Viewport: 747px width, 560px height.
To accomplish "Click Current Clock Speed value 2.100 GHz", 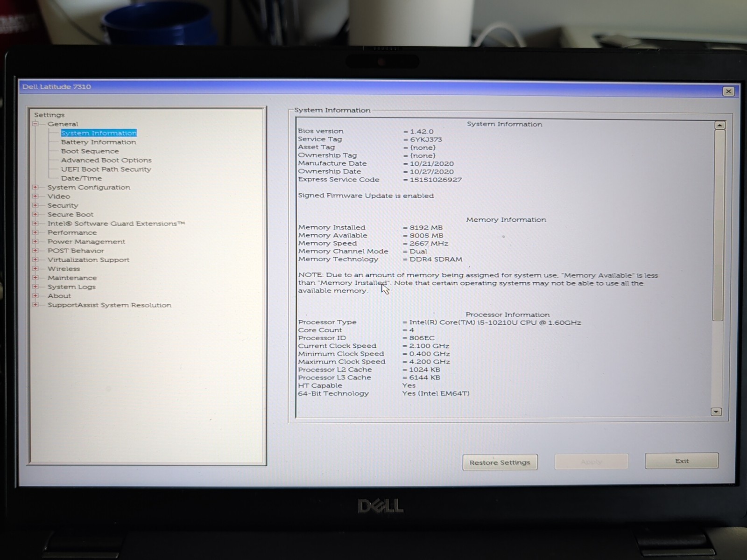I will point(429,346).
